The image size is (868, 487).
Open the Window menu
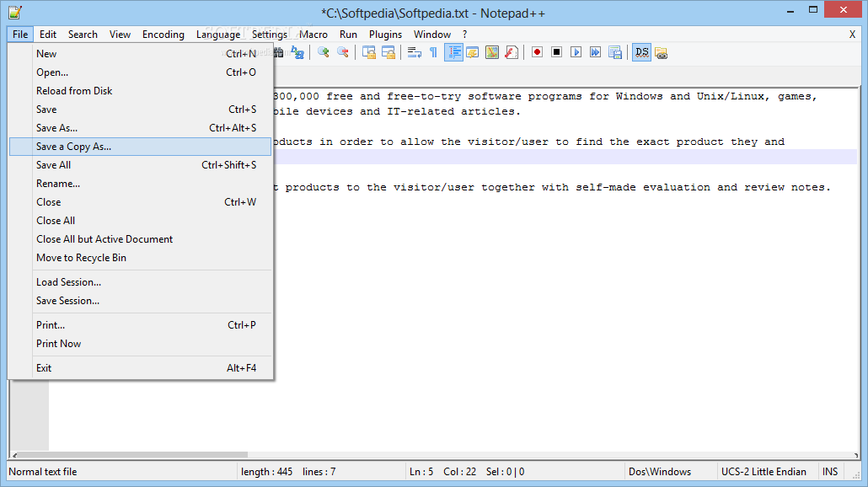coord(431,35)
